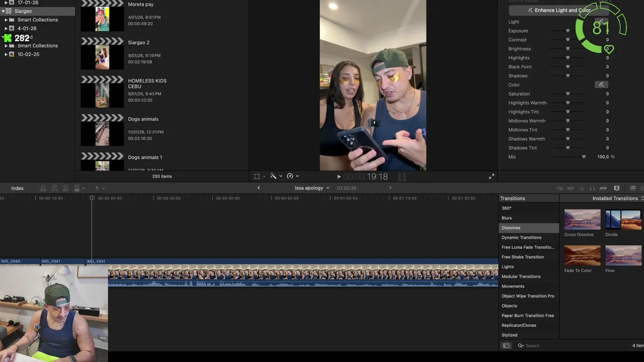Select the arrow Select tool in timeline toolbar
This screenshot has width=644, height=362.
(97, 188)
